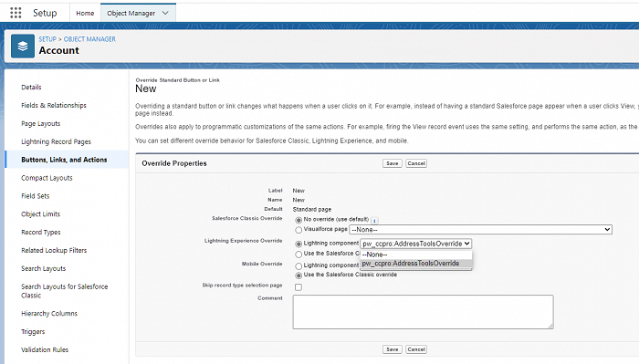The width and height of the screenshot is (639, 364).
Task: Click the top Save button
Action: click(x=392, y=163)
